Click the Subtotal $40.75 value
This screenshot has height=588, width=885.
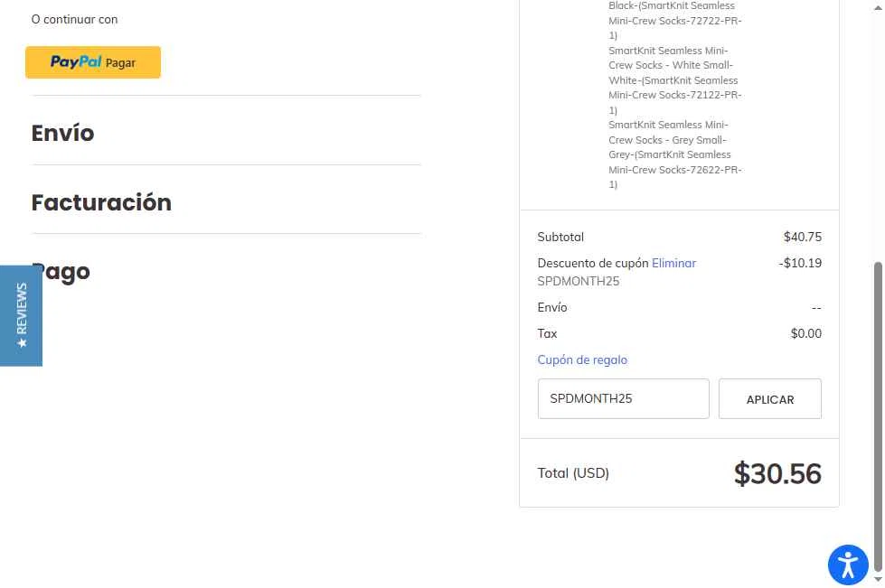(x=802, y=237)
